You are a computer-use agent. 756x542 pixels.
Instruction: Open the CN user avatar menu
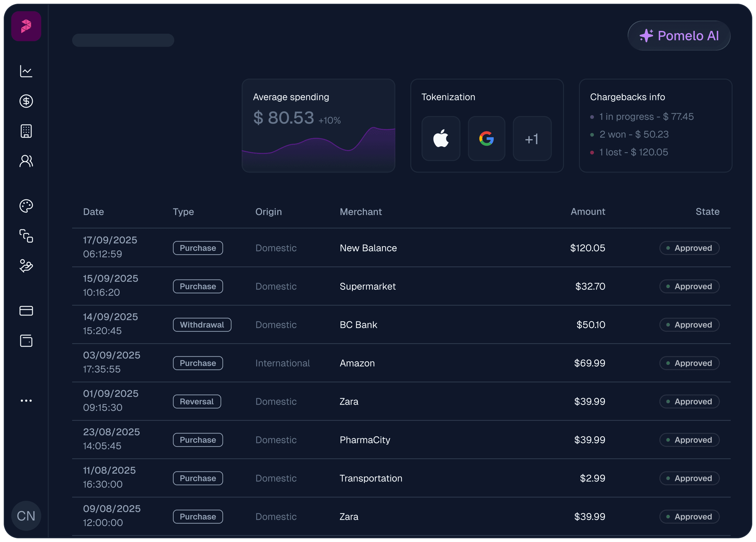[x=26, y=516]
